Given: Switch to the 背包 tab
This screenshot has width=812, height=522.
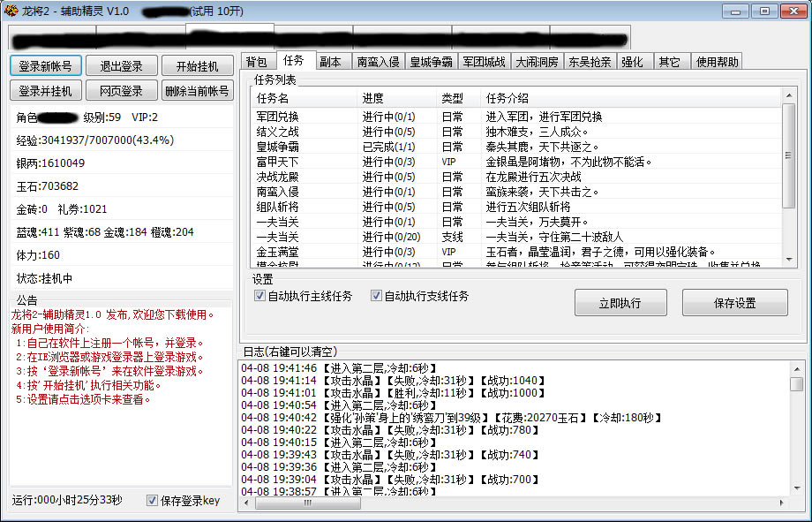Looking at the screenshot, I should point(257,62).
